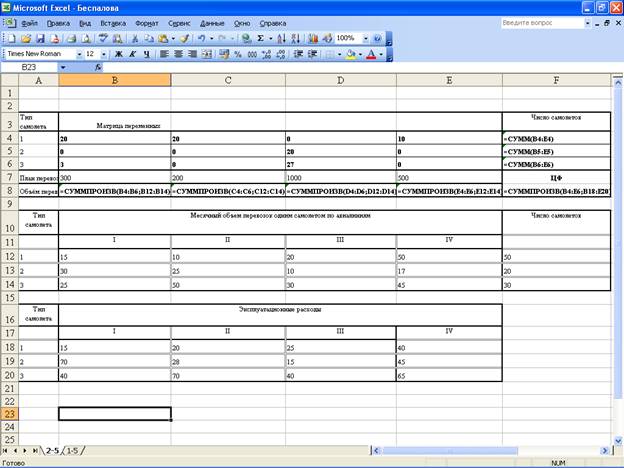
Task: Open the Формат menu
Action: (146, 21)
